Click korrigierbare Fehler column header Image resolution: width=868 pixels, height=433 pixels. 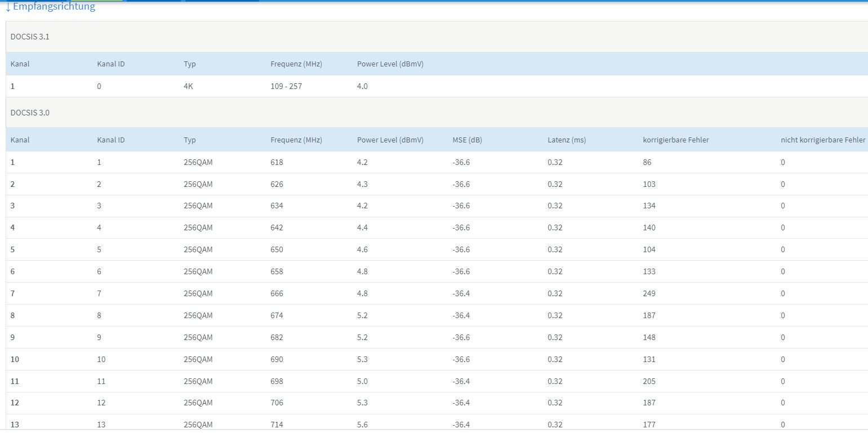(x=675, y=140)
